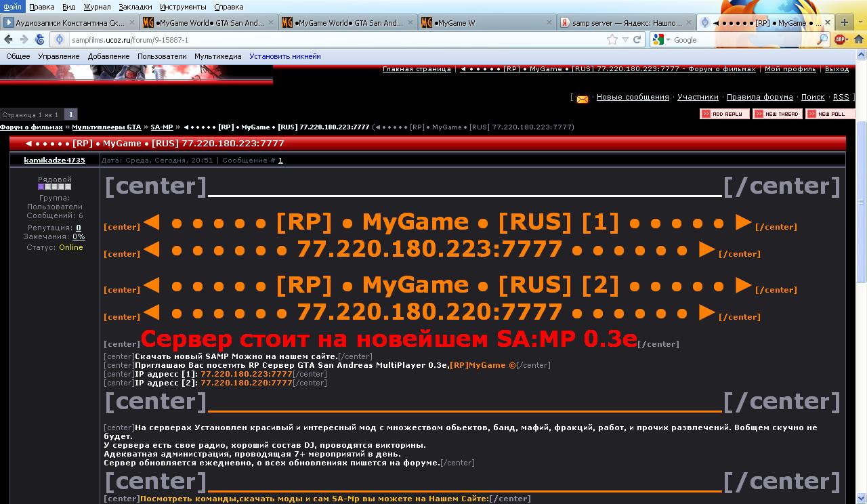
Task: Open the Пользователи admin bar menu
Action: click(x=162, y=56)
